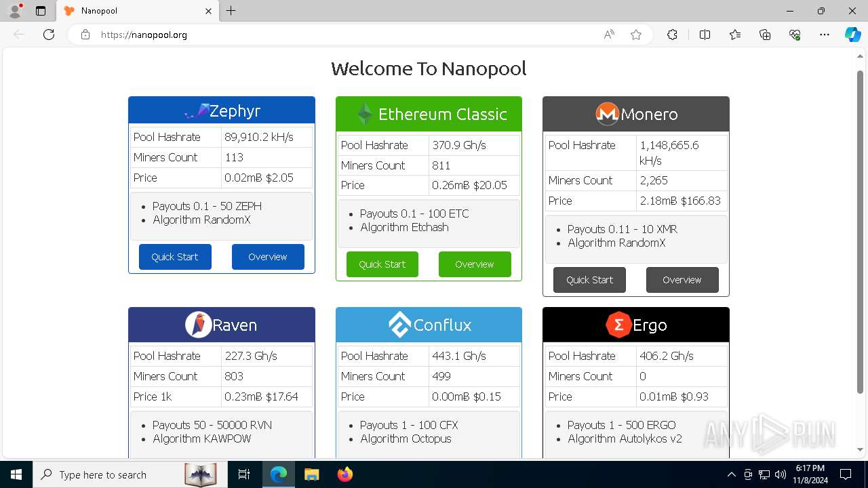Viewport: 868px width, 488px height.
Task: Toggle split screen view
Action: (705, 35)
